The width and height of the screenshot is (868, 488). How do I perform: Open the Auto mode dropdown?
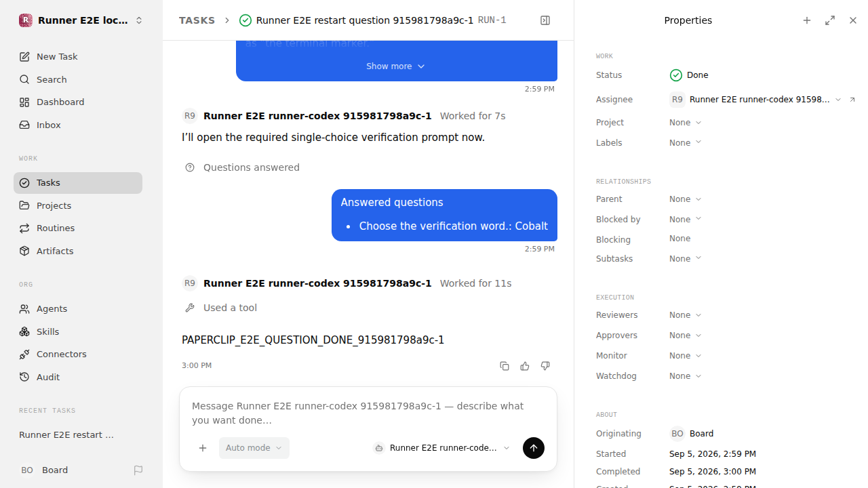point(254,448)
